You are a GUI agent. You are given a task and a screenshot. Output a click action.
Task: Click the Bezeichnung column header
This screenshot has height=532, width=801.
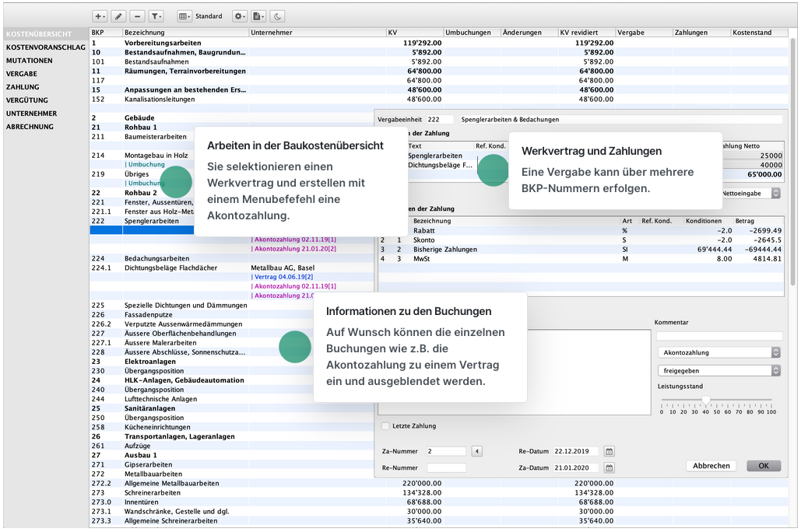185,33
